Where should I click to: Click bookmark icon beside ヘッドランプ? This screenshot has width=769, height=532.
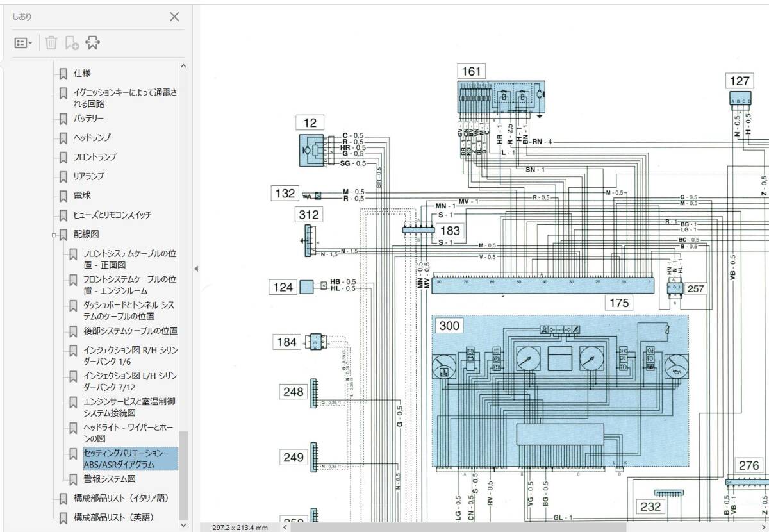click(x=63, y=138)
